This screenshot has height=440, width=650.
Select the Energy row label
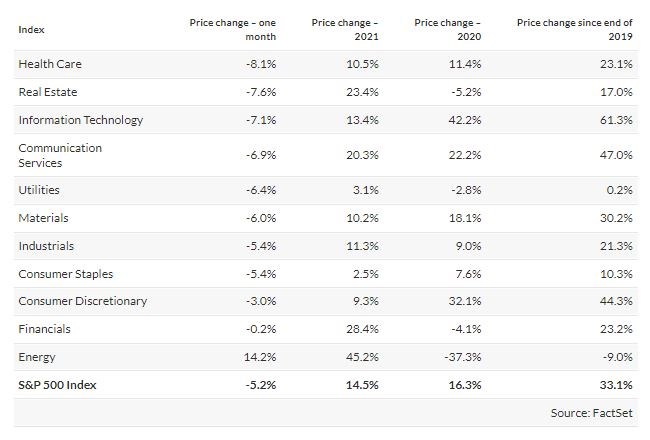pyautogui.click(x=37, y=357)
